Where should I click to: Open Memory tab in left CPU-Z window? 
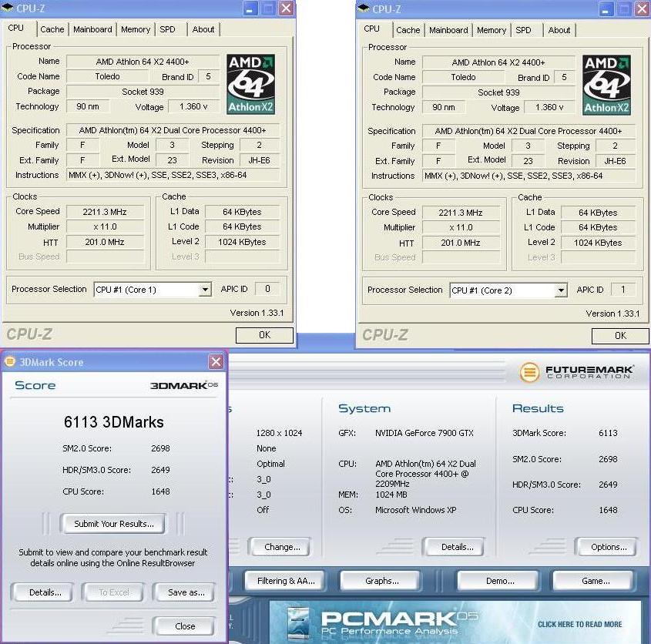coord(136,29)
